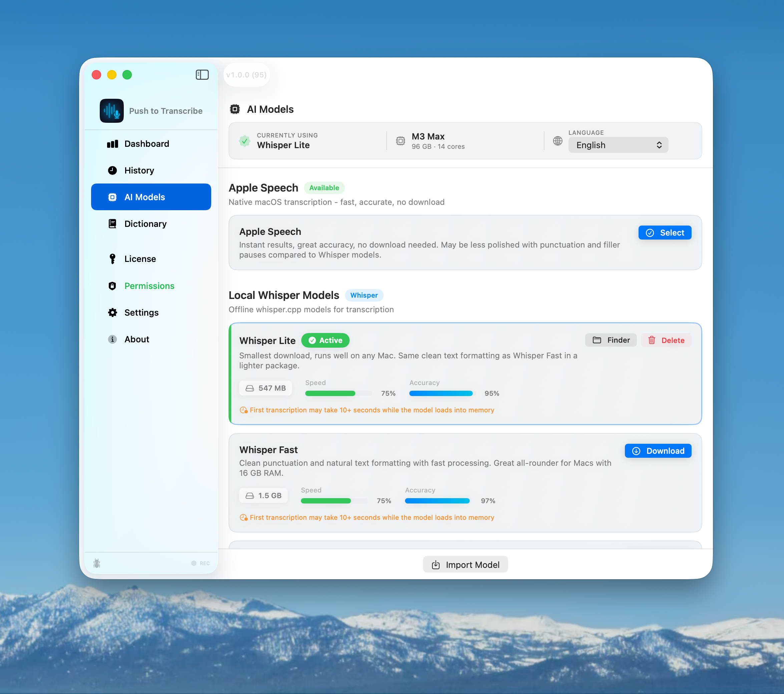Switch to the AI Models sidebar tab

point(151,197)
